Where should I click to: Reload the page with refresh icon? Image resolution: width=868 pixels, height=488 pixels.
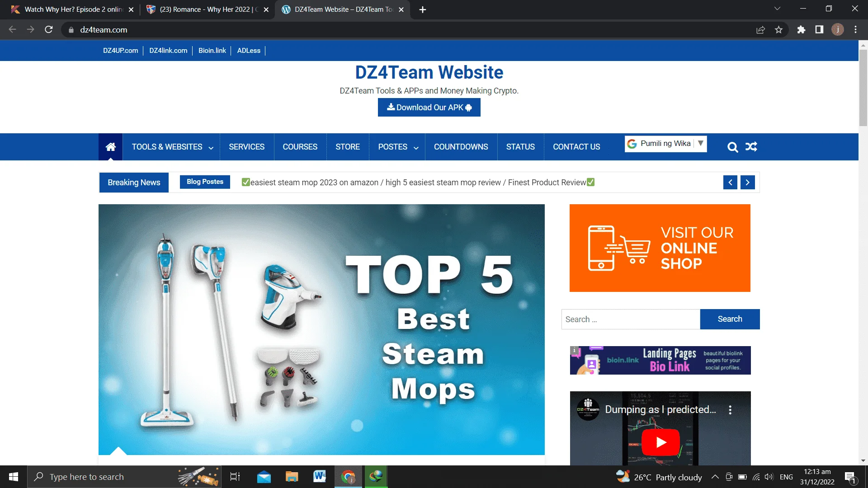pos(49,29)
